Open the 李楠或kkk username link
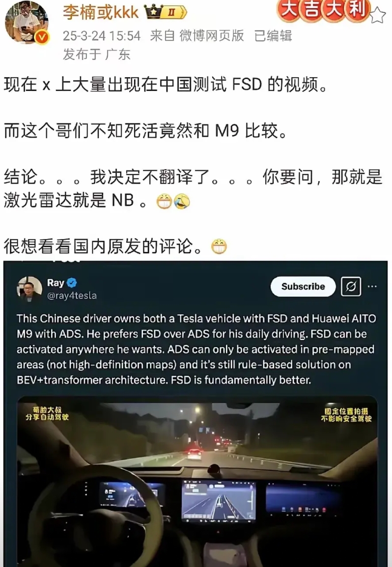The image size is (392, 567). point(100,12)
